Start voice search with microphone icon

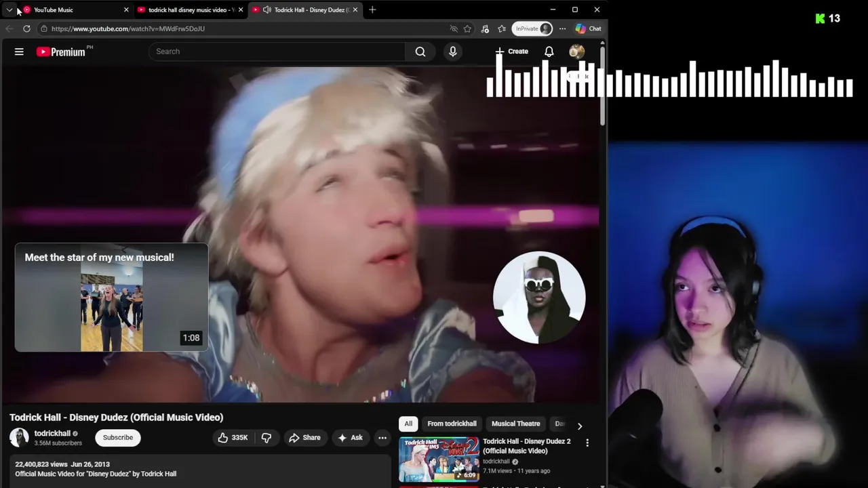(453, 52)
